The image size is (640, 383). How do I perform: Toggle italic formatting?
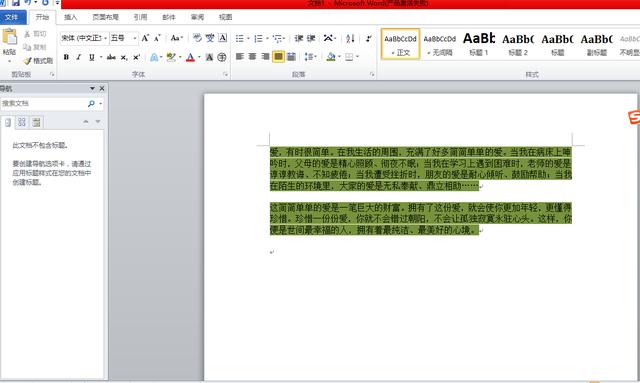pyautogui.click(x=79, y=57)
